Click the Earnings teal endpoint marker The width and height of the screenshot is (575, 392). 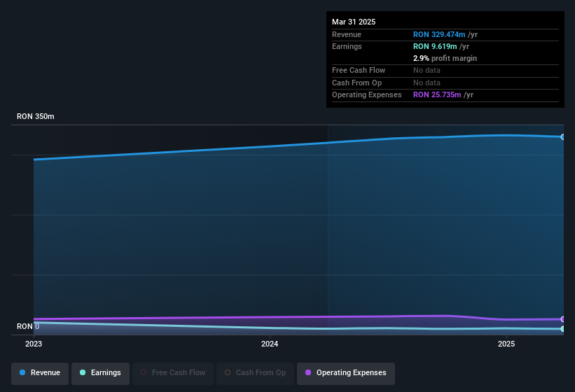point(563,329)
